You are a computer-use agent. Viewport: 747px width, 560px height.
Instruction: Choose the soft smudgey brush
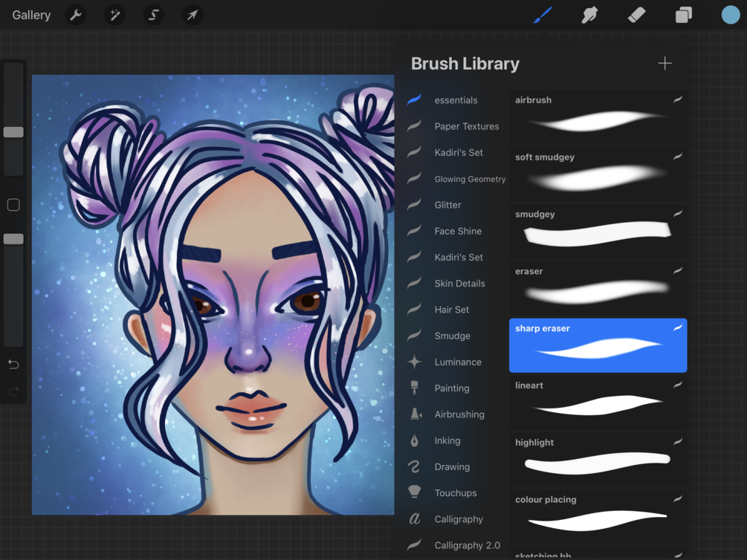click(x=598, y=175)
